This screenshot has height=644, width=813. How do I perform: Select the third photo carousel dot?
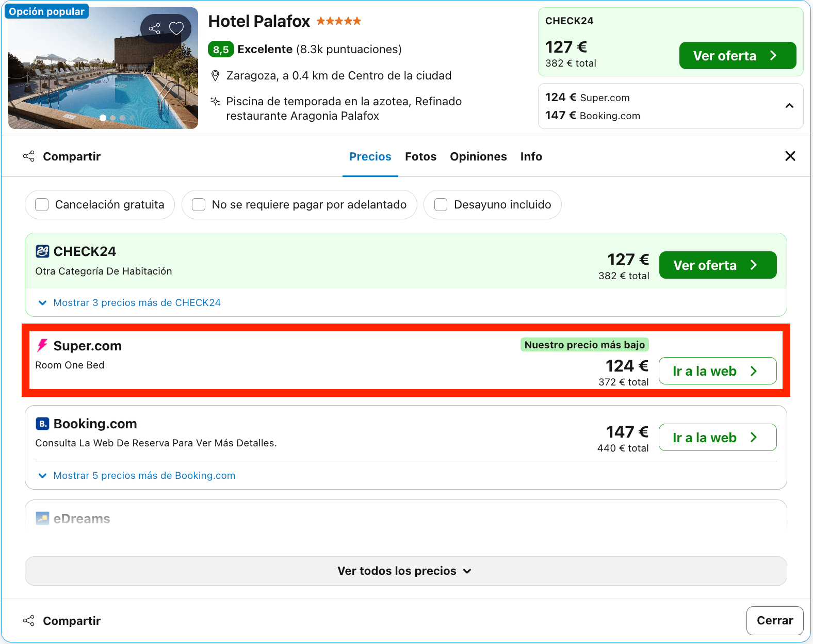point(122,118)
